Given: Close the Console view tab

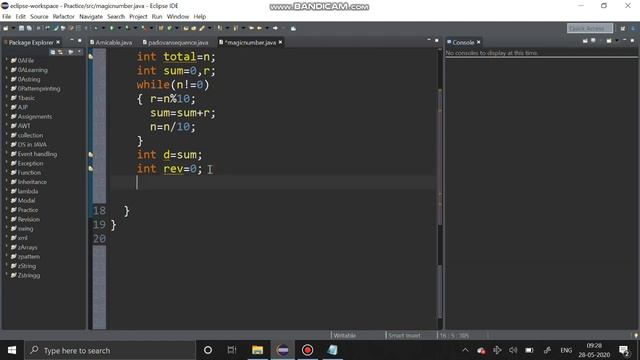Looking at the screenshot, I should pyautogui.click(x=478, y=42).
